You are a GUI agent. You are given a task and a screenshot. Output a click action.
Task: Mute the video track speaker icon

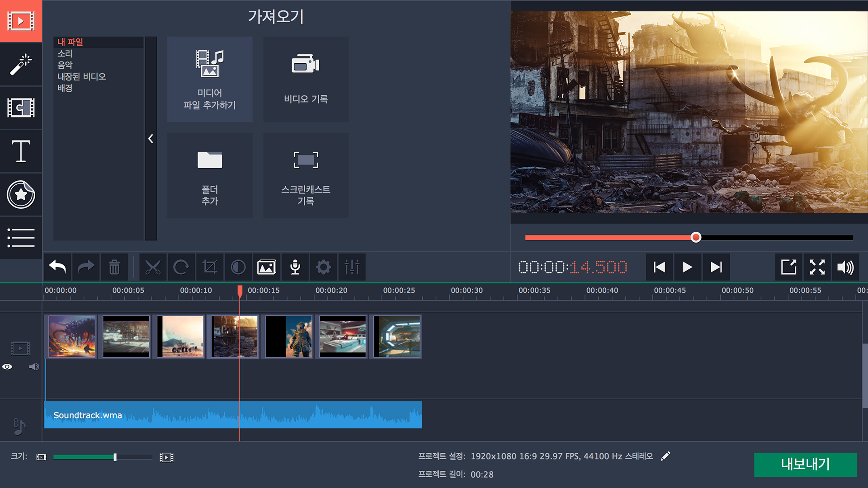(x=34, y=366)
